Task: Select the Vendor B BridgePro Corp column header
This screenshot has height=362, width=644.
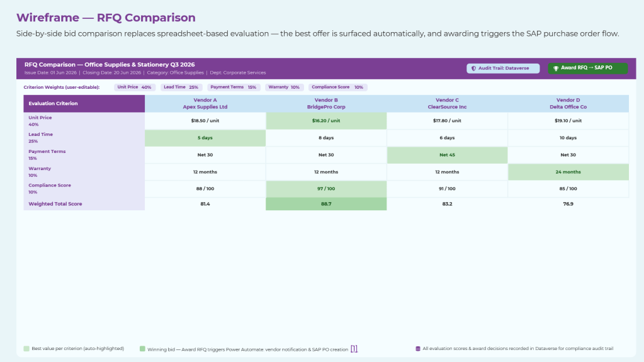Action: [326, 103]
